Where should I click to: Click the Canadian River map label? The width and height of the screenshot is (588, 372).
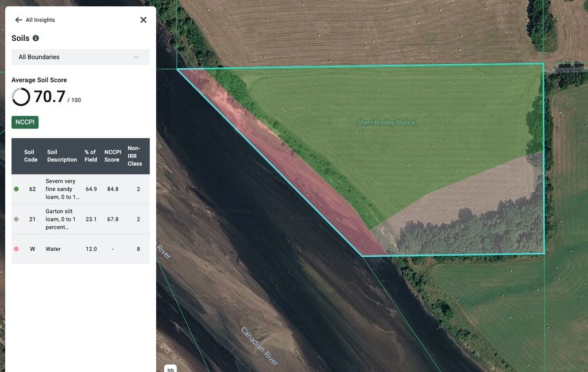point(259,346)
